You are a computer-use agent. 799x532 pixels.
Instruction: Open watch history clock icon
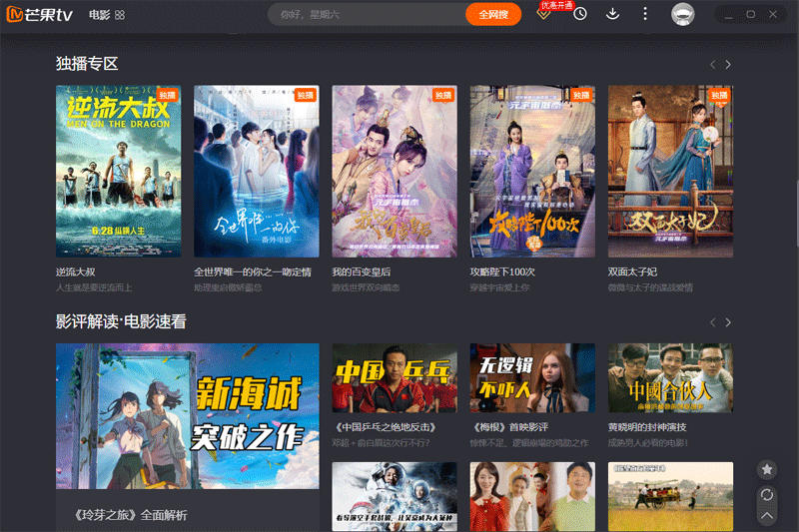click(580, 14)
